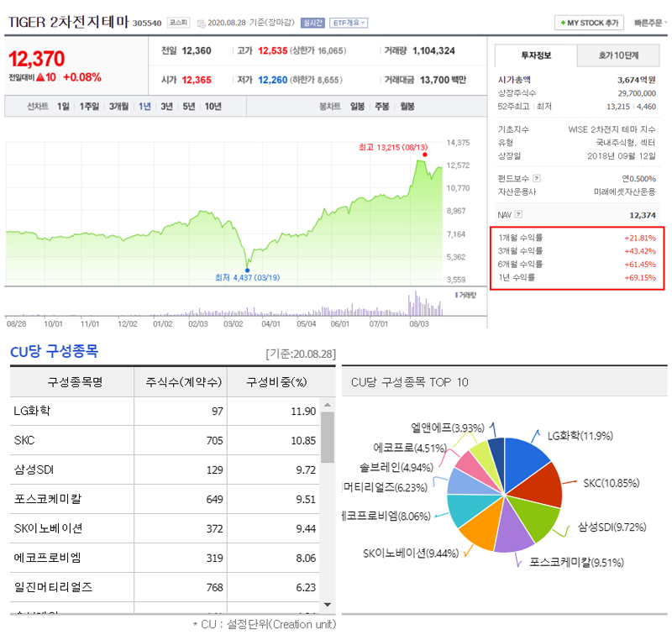
Task: Click the 거래량 volume chart legend
Action: coord(465,295)
